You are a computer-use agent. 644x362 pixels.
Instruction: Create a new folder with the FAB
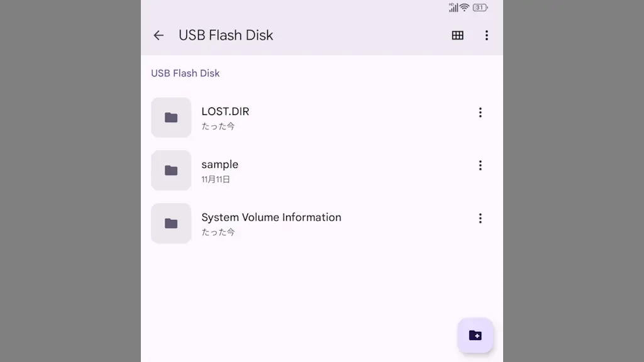(475, 335)
